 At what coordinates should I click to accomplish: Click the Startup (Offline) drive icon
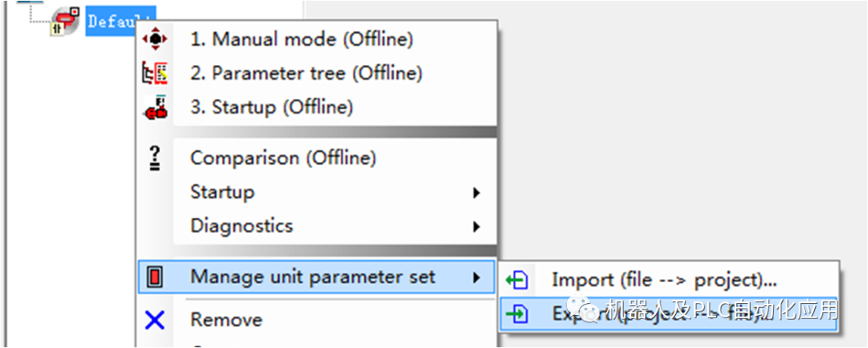pyautogui.click(x=154, y=108)
